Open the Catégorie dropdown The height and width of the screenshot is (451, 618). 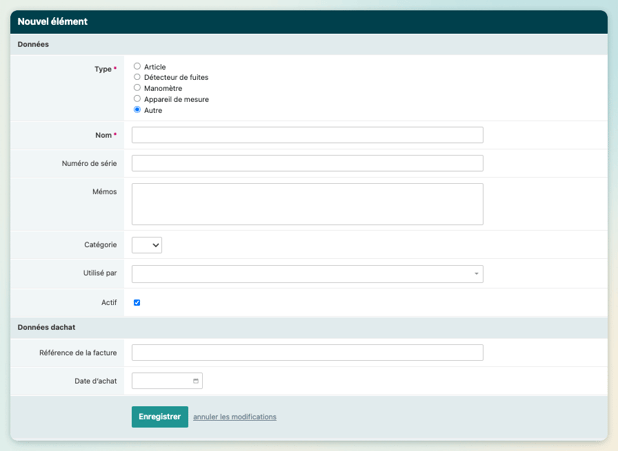tap(146, 245)
